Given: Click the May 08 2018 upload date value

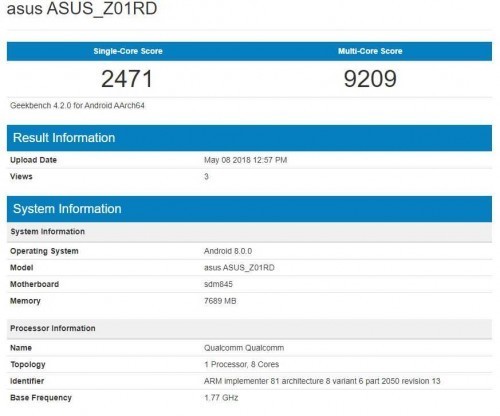Looking at the screenshot, I should 245,160.
